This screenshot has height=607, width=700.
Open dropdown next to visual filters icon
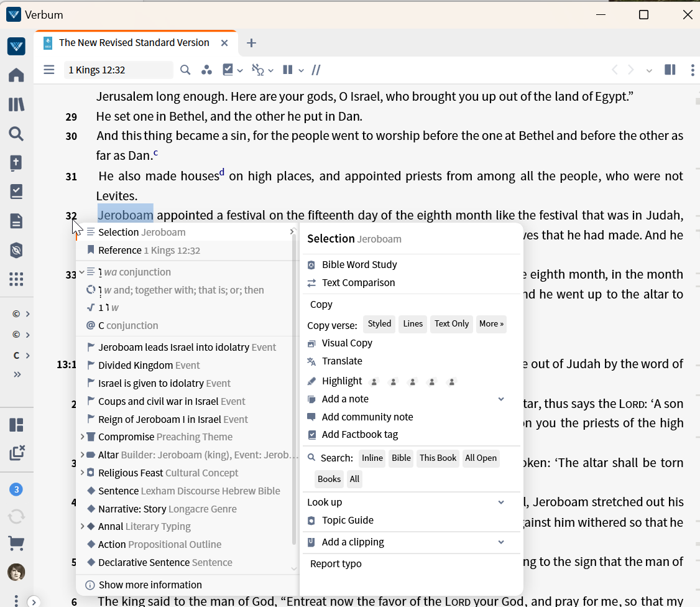click(x=240, y=70)
